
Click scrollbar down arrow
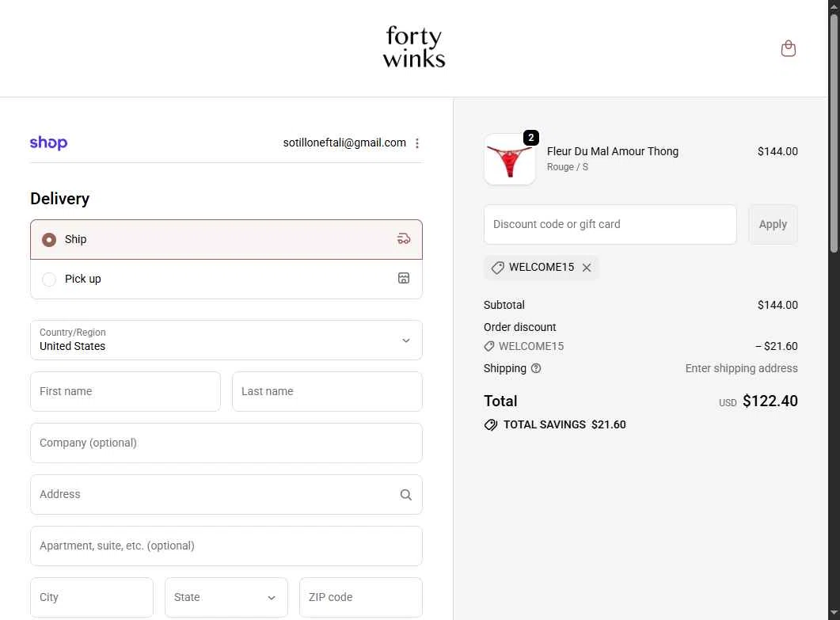click(834, 613)
